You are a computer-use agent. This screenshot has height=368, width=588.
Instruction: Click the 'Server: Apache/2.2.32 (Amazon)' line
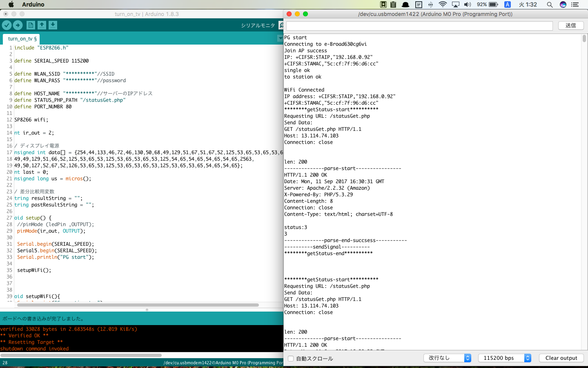point(327,188)
